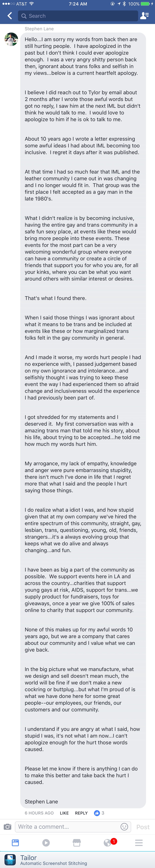Reply to Stephen Lane's comment
Image resolution: width=155 pixels, height=868 pixels.
81,813
